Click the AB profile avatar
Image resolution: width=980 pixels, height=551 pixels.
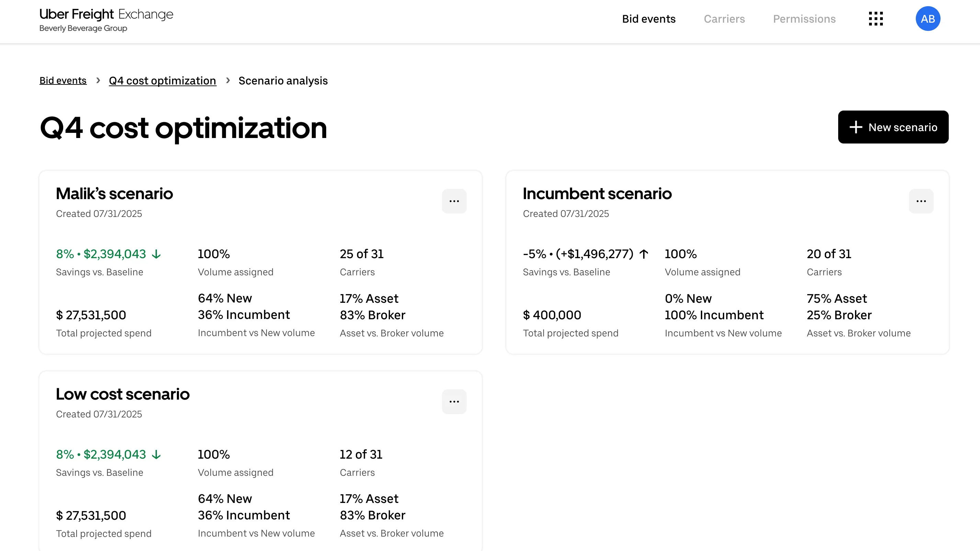click(x=928, y=18)
